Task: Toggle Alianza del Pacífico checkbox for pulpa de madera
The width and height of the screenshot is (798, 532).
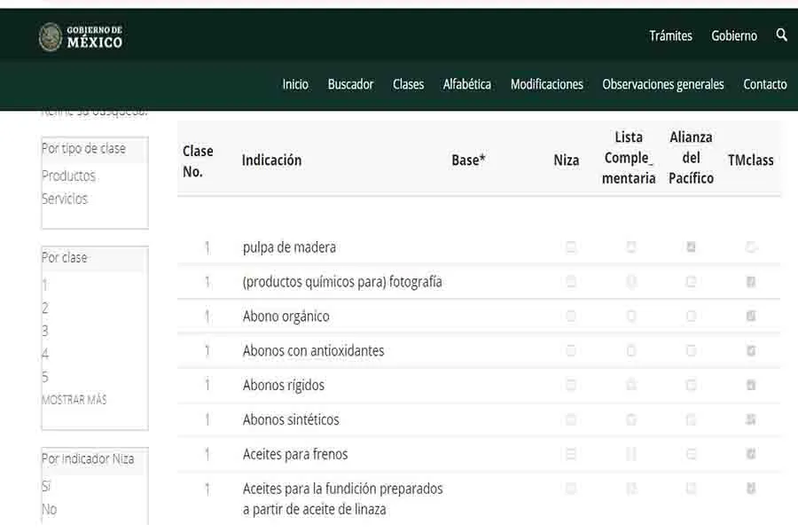Action: point(691,246)
